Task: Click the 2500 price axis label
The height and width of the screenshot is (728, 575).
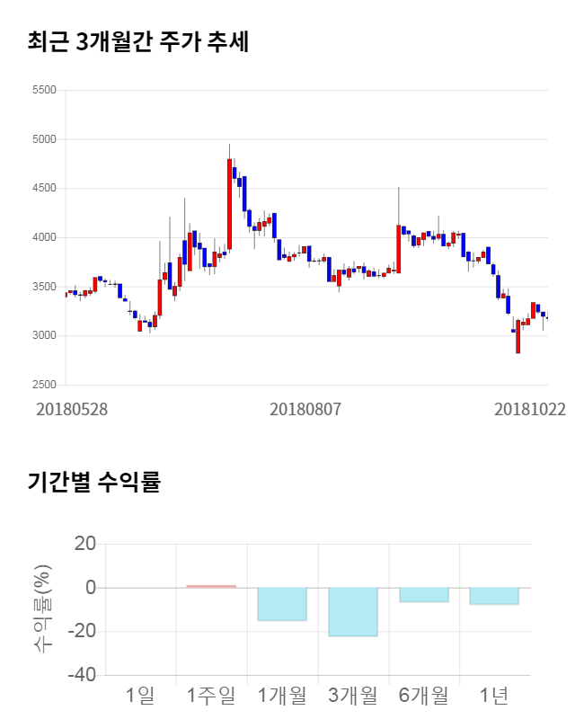Action: (x=44, y=386)
